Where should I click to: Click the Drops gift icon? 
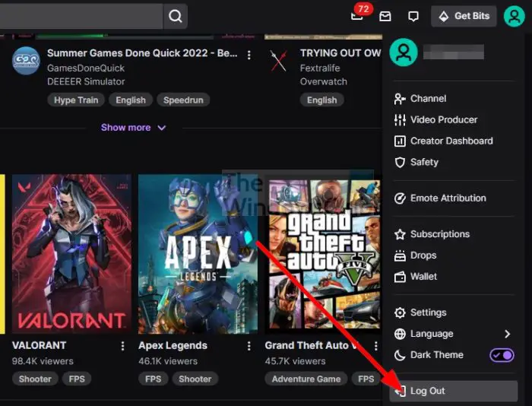point(400,255)
